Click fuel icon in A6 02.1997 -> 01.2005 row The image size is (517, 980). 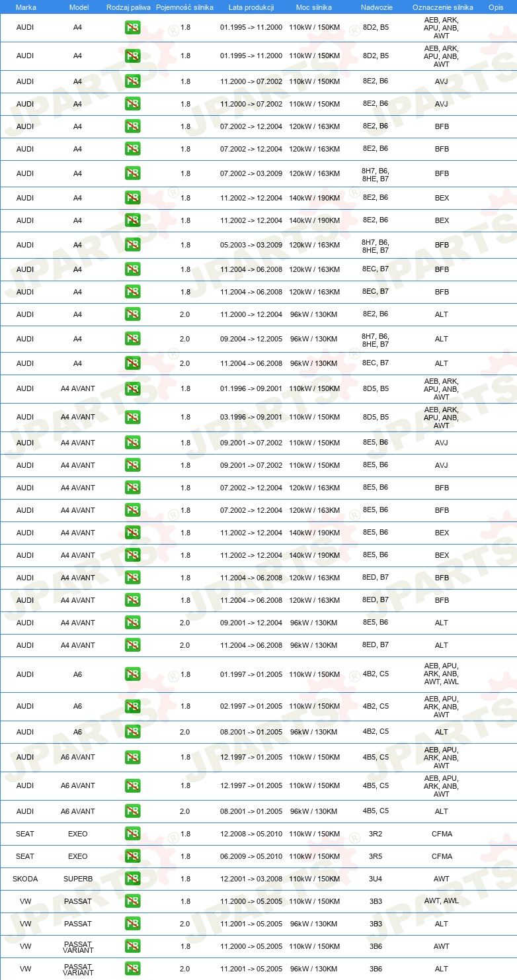pyautogui.click(x=132, y=706)
